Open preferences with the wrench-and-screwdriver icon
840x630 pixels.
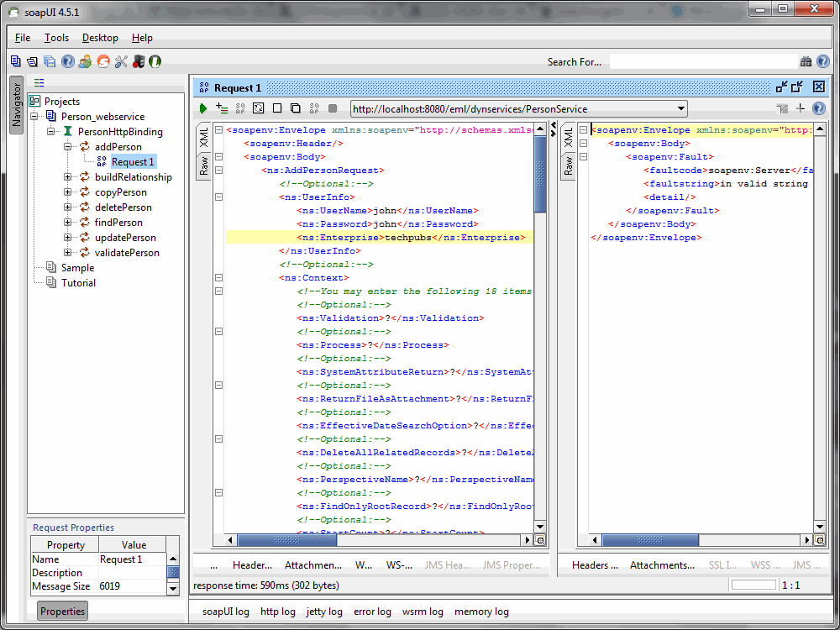(x=121, y=61)
